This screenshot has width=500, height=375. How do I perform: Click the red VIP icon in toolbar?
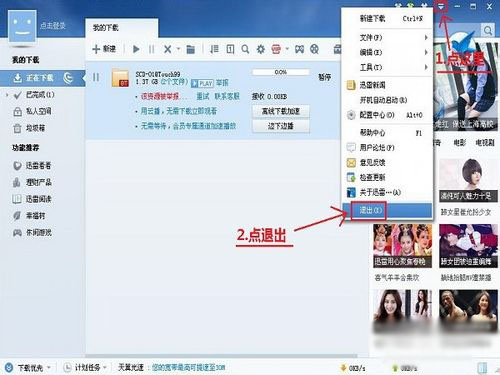[x=276, y=49]
